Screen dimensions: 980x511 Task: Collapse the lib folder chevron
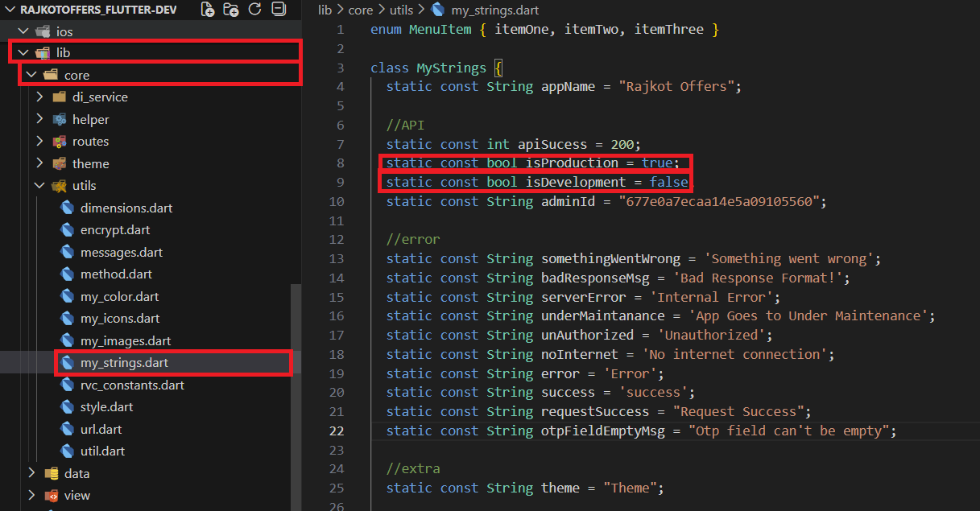pos(23,53)
